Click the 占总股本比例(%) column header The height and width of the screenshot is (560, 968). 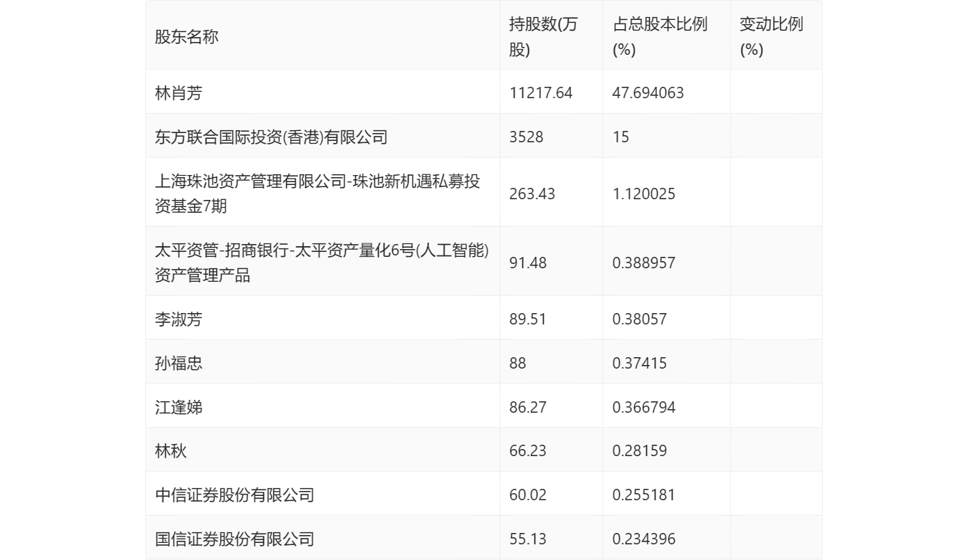tap(659, 37)
